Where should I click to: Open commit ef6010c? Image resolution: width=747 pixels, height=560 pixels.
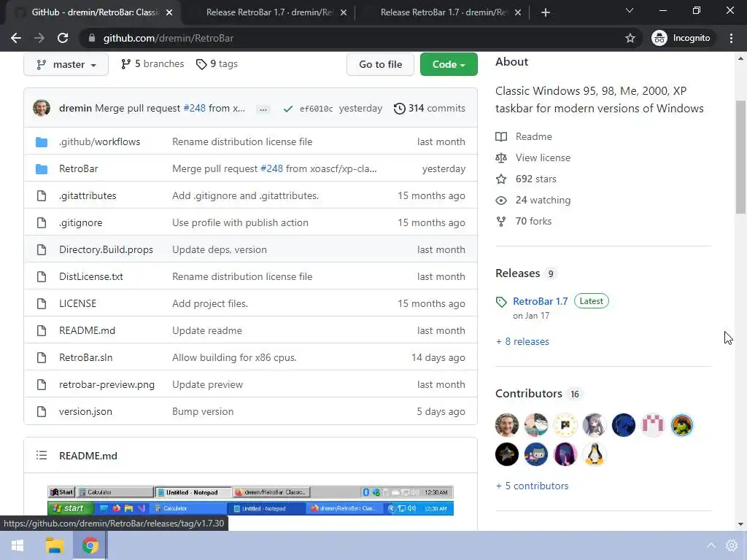(317, 109)
